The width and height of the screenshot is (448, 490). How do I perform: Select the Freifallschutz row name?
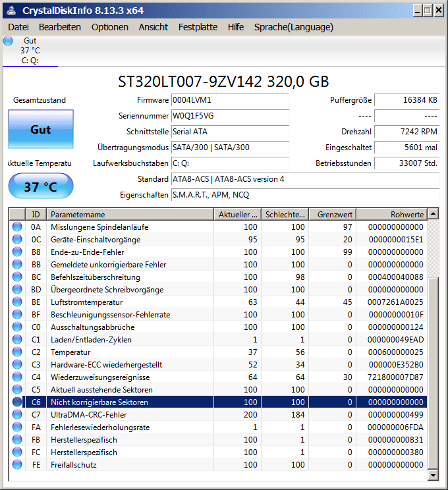pyautogui.click(x=74, y=465)
